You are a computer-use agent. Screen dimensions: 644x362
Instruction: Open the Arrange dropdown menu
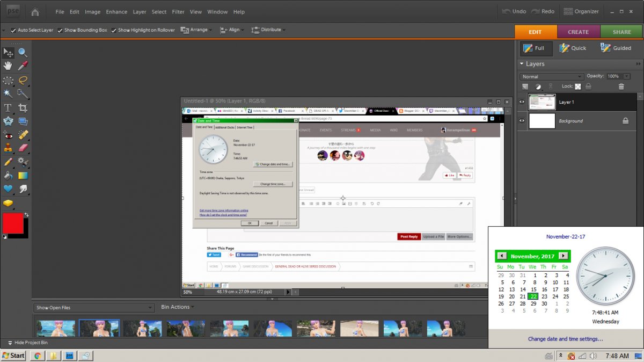pyautogui.click(x=196, y=30)
